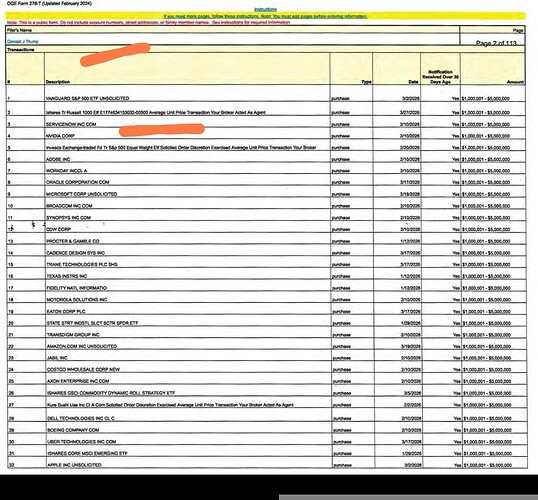Select the STATE STRT INDSTL SLCT SCTR SPDR ETF description
This screenshot has width=538, height=500.
click(x=92, y=323)
